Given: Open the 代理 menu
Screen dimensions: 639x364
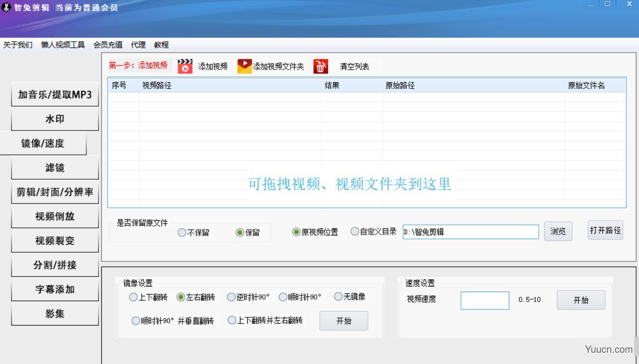Looking at the screenshot, I should [138, 45].
